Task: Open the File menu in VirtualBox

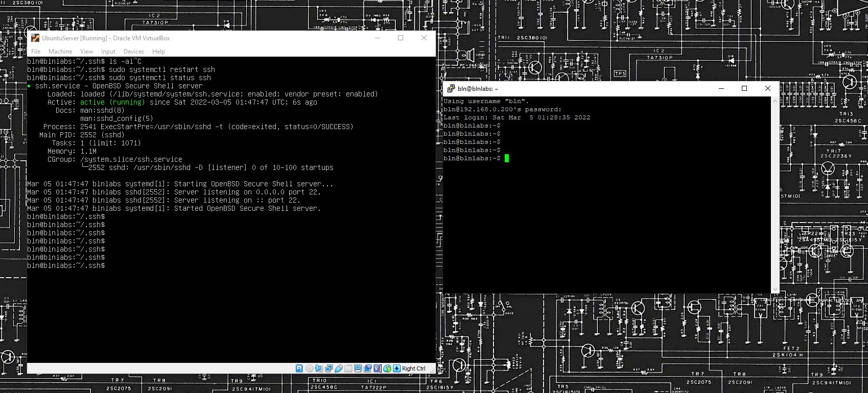Action: 36,52
